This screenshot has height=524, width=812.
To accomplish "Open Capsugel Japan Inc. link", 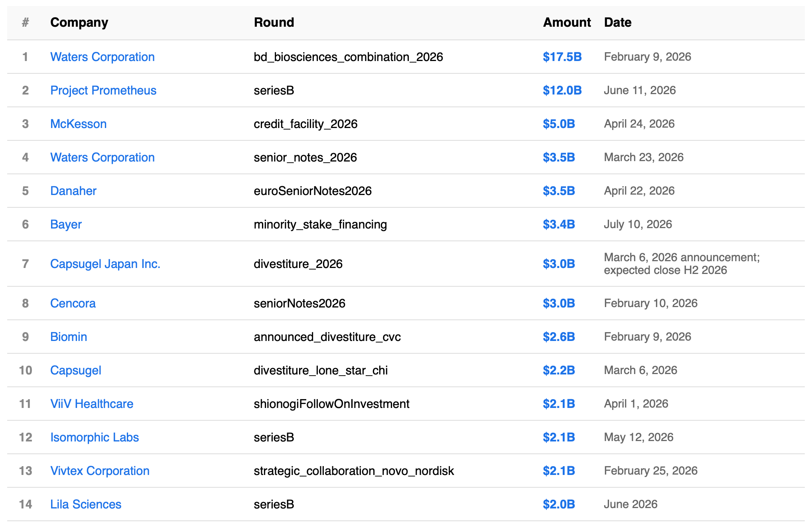I will coord(105,264).
